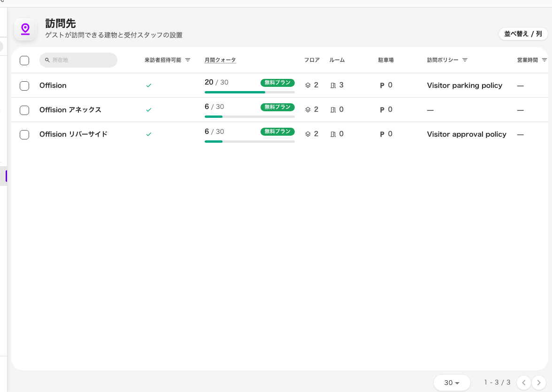Click the parking P icon in Offision アネックス row
Viewport: 552px width, 392px height.
point(382,109)
